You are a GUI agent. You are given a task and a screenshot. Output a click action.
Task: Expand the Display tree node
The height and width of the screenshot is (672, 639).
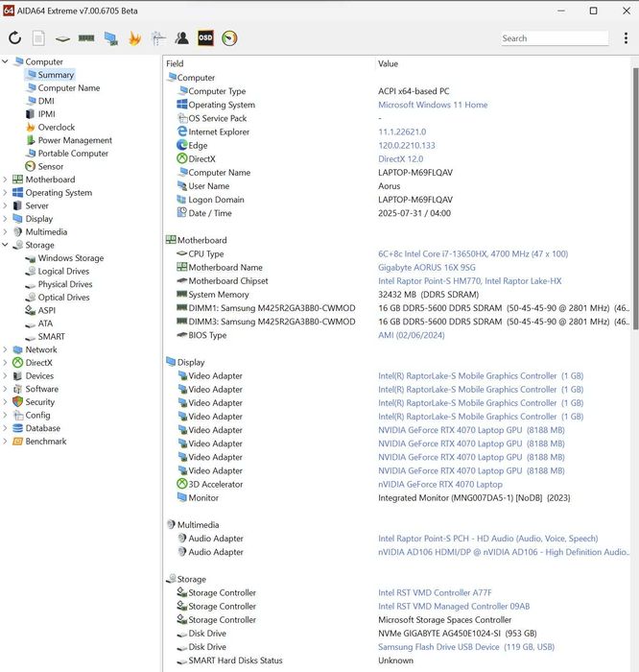click(5, 219)
